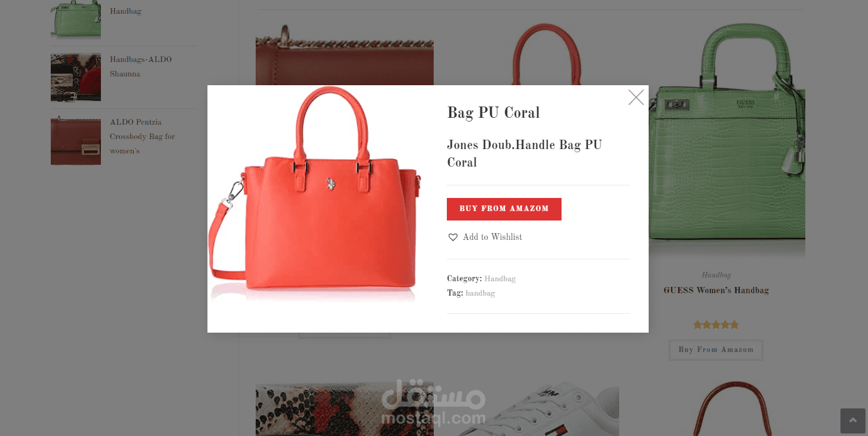This screenshot has width=868, height=436.
Task: Click Add to Wishlist link
Action: tap(492, 237)
